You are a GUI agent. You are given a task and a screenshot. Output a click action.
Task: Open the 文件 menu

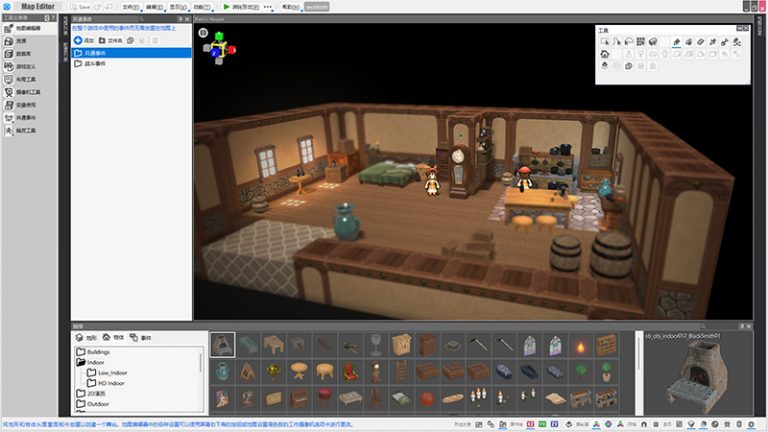[130, 6]
